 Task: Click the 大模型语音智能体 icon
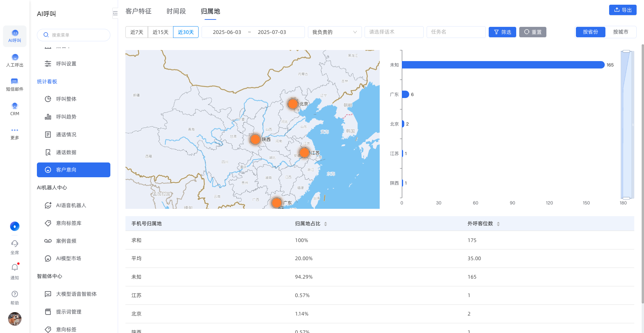48,294
